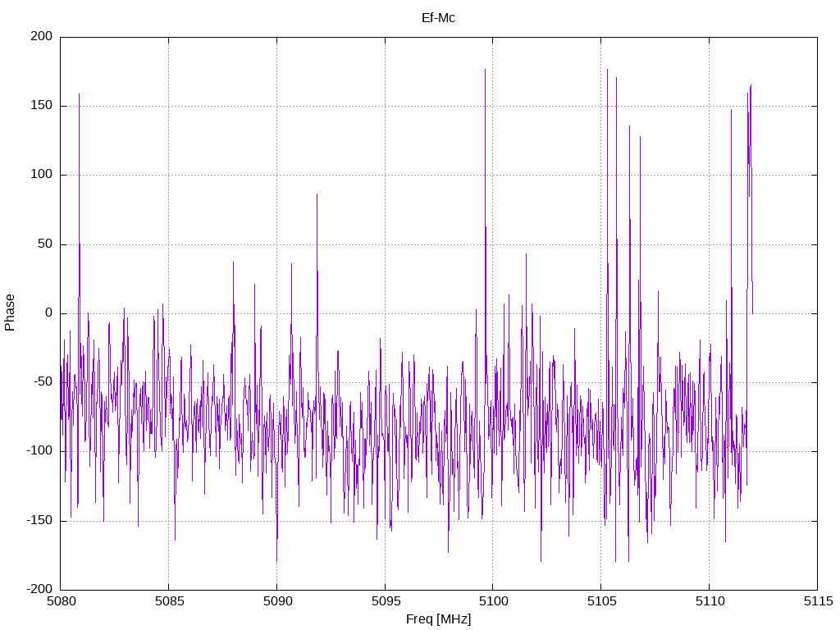Screen dimensions: 840x630
Task: Click y-axis tick label -200
Action: coord(39,589)
